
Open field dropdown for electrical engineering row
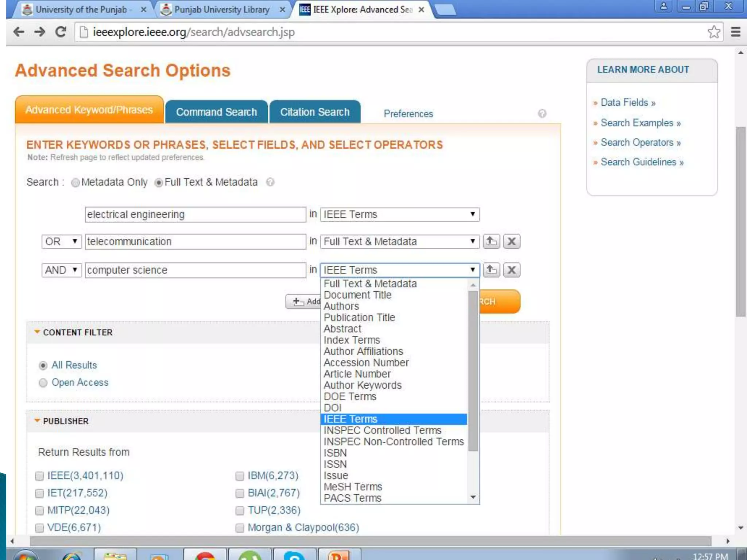[x=399, y=214]
